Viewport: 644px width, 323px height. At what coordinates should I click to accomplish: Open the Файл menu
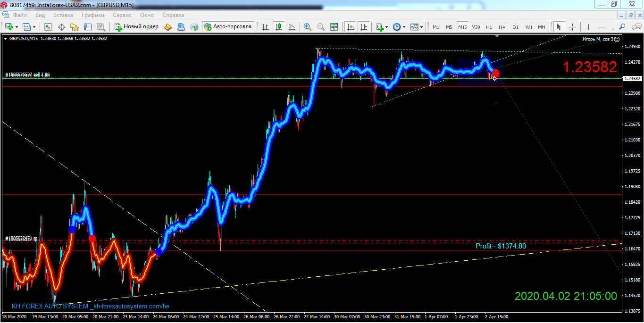point(20,15)
